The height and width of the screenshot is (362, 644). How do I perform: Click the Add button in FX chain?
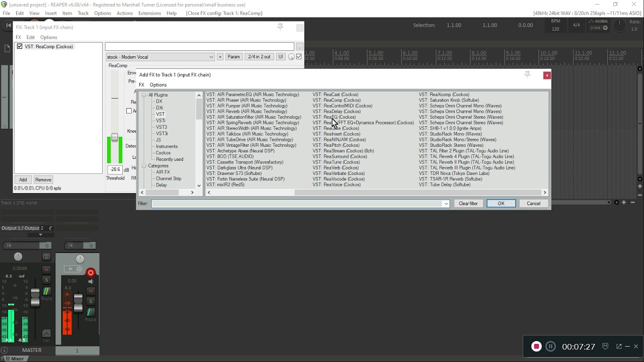23,179
